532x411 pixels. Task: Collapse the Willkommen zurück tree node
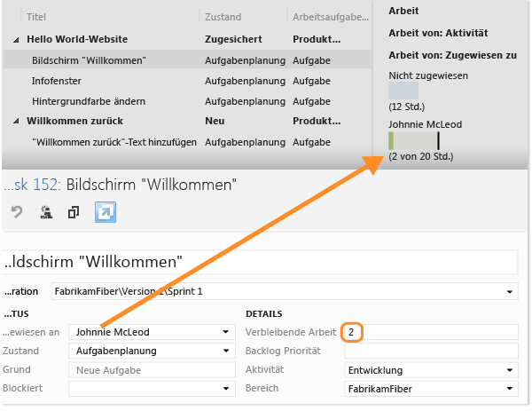15,121
